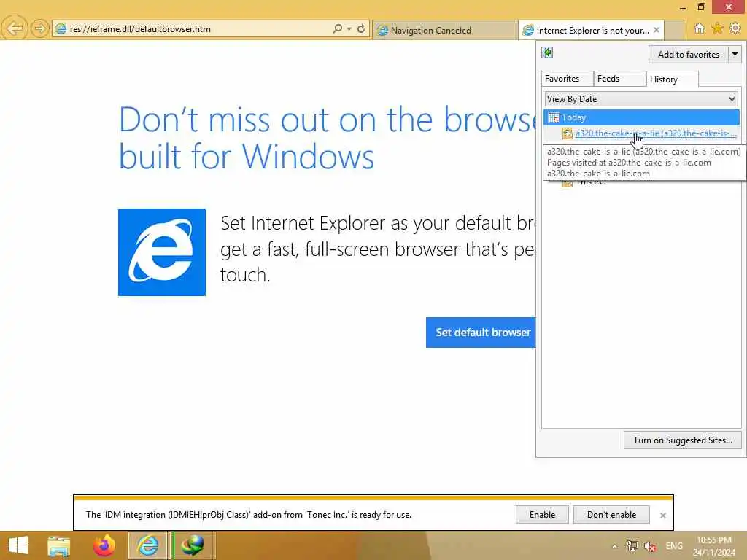747x560 pixels.
Task: Click the Favorites star icon
Action: click(x=717, y=28)
